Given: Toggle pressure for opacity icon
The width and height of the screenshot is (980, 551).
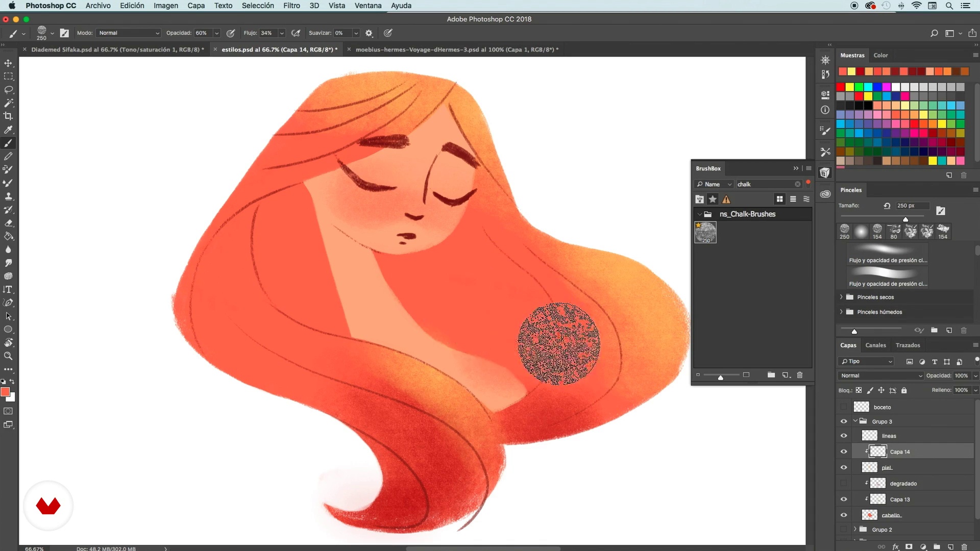Looking at the screenshot, I should (231, 33).
